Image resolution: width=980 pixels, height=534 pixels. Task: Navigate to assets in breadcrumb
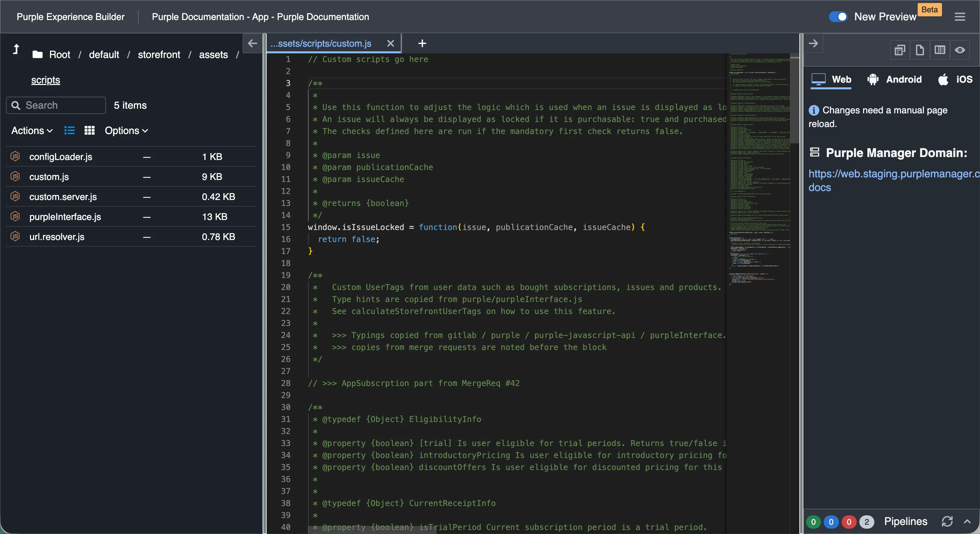click(x=213, y=55)
